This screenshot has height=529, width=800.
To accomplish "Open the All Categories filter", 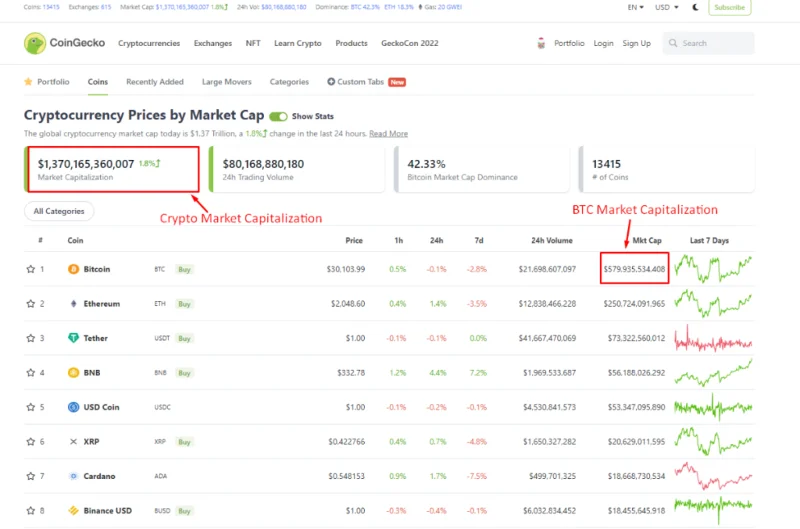I will point(59,211).
